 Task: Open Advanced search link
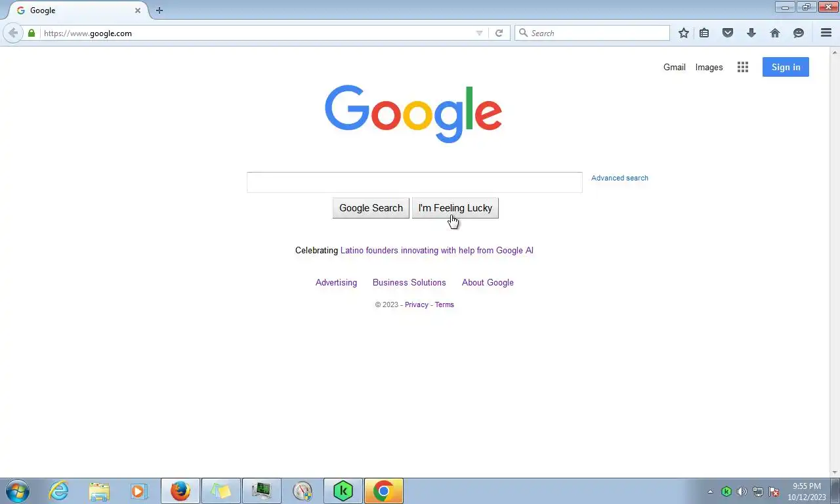(619, 178)
